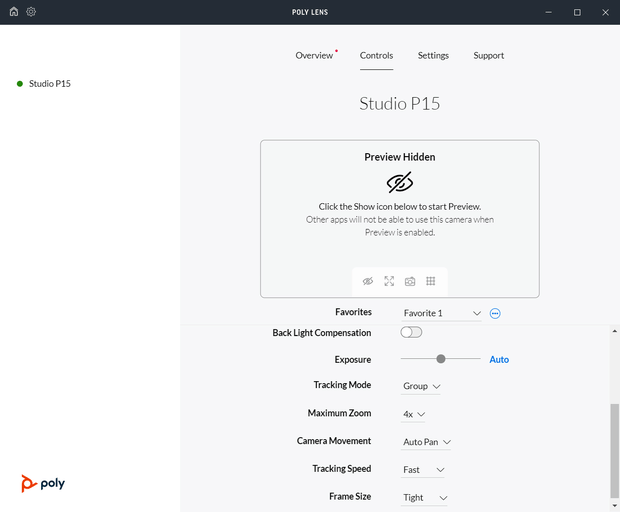Select Studio P15 device in sidebar
The image size is (620, 512).
(x=49, y=83)
